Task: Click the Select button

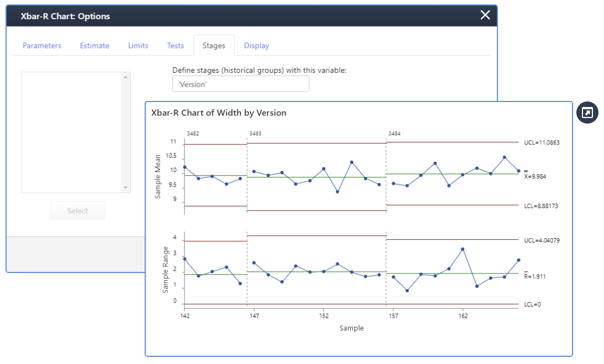Action: [x=77, y=210]
